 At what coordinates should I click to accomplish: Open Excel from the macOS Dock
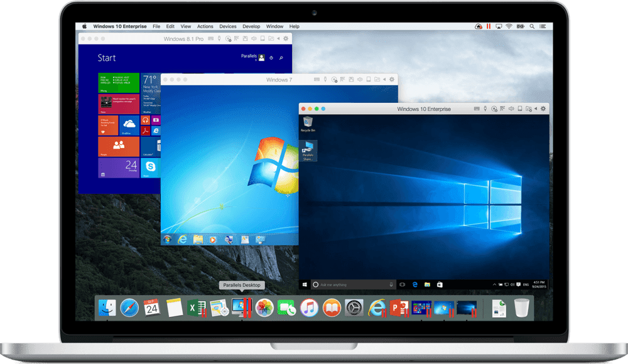point(197,308)
